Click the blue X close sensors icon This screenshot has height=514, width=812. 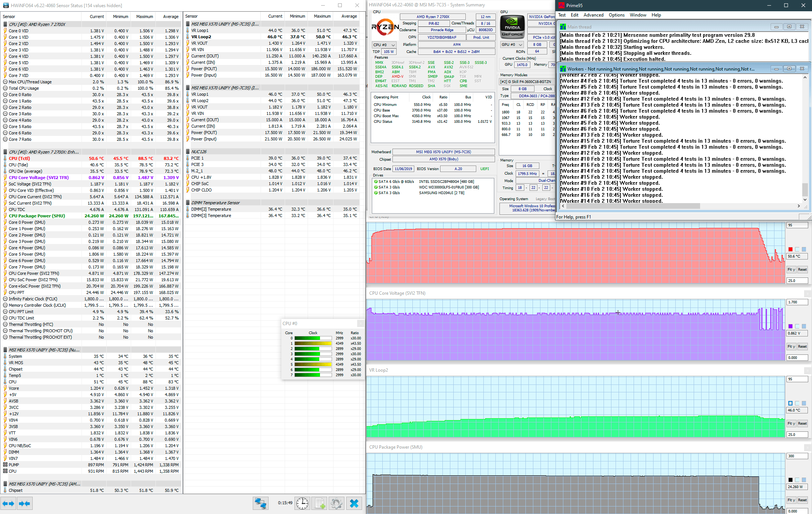click(x=354, y=503)
